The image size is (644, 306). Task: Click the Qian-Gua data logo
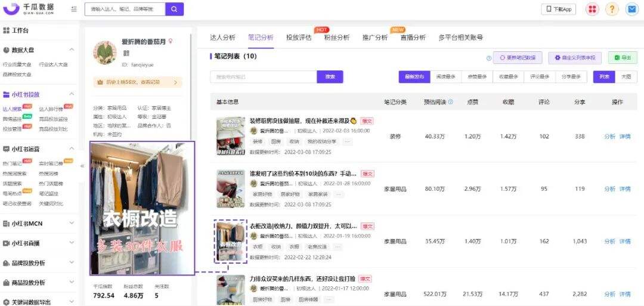(x=28, y=8)
